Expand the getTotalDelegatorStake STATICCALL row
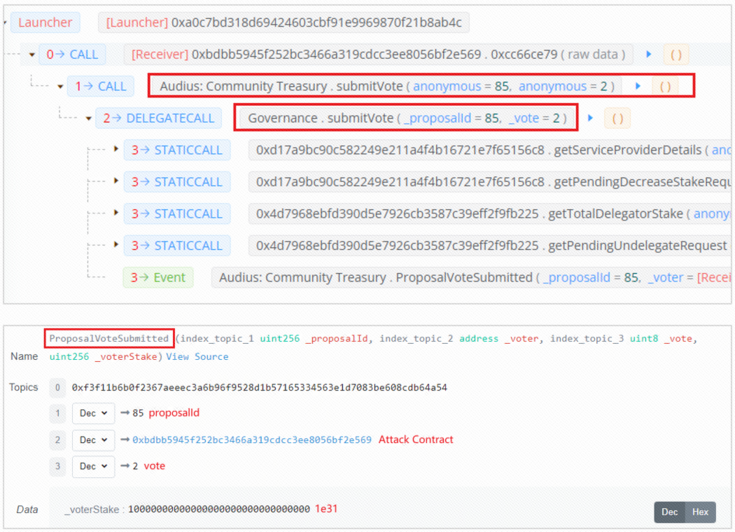 point(116,213)
